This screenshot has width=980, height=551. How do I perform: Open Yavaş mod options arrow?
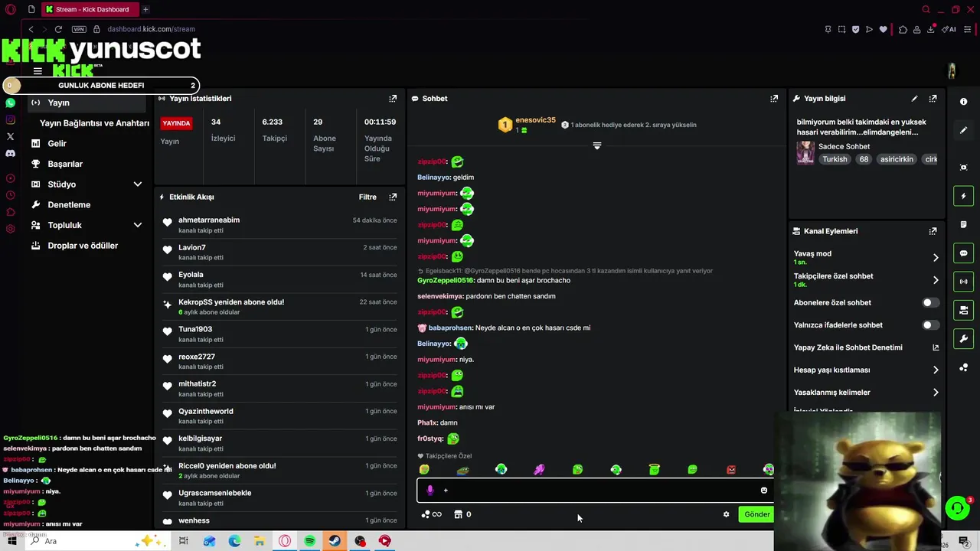tap(935, 258)
